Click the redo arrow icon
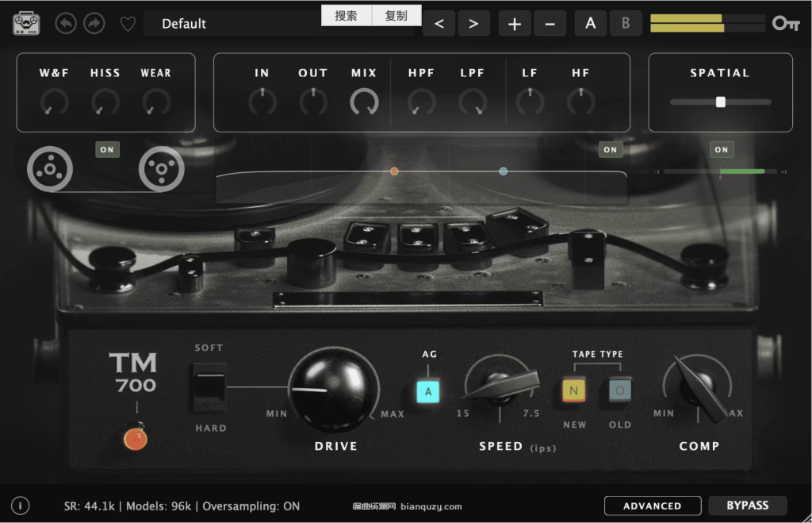 (94, 24)
